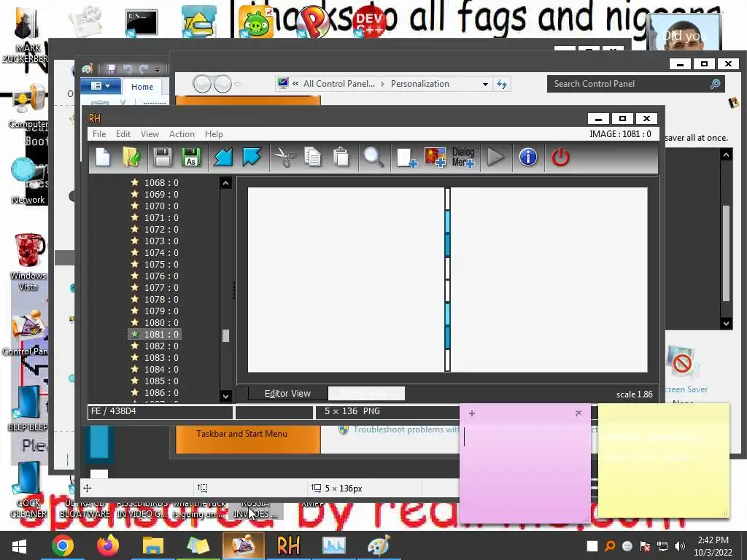Viewport: 747px width, 560px height.
Task: Open Paint's blue file menu button
Action: tap(100, 86)
